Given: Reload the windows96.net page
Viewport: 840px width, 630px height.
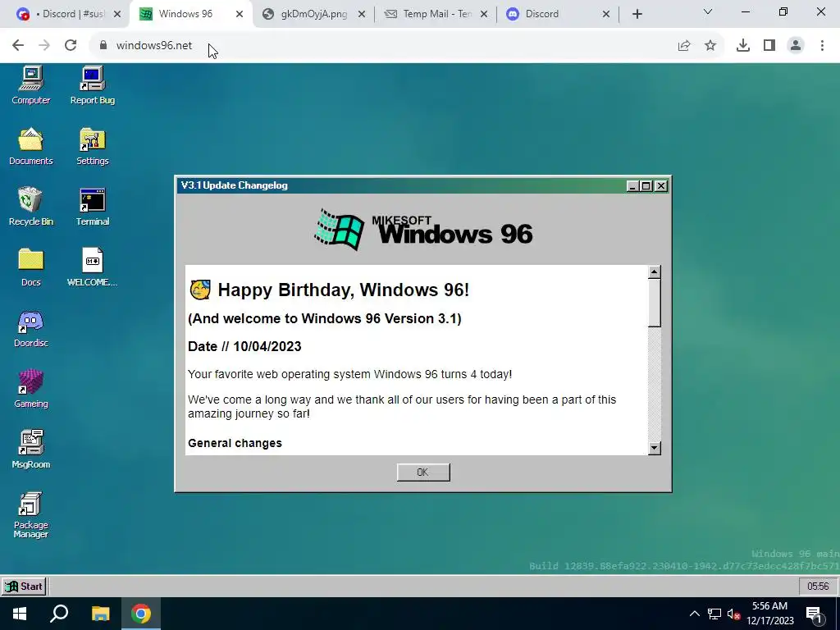Looking at the screenshot, I should pos(71,46).
